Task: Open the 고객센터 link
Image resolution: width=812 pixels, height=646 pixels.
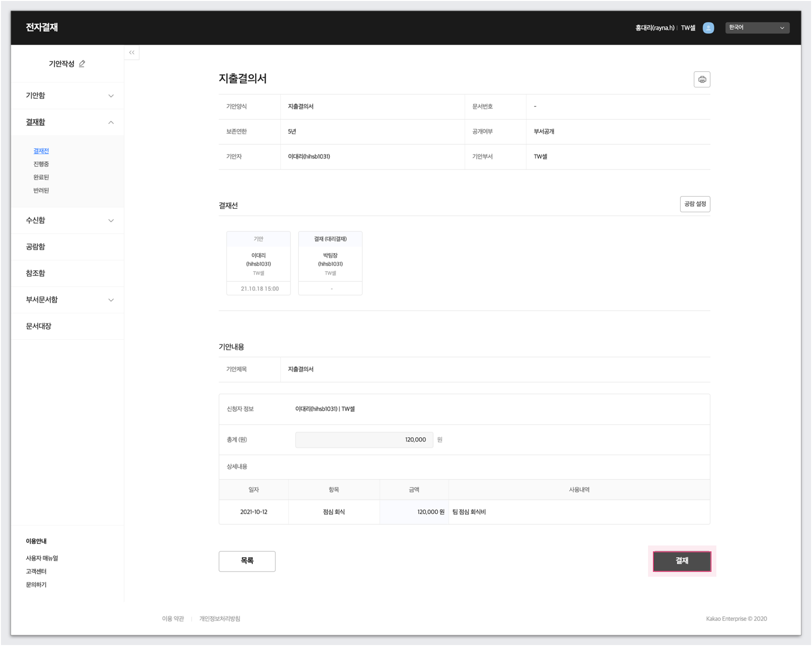Action: coord(36,571)
